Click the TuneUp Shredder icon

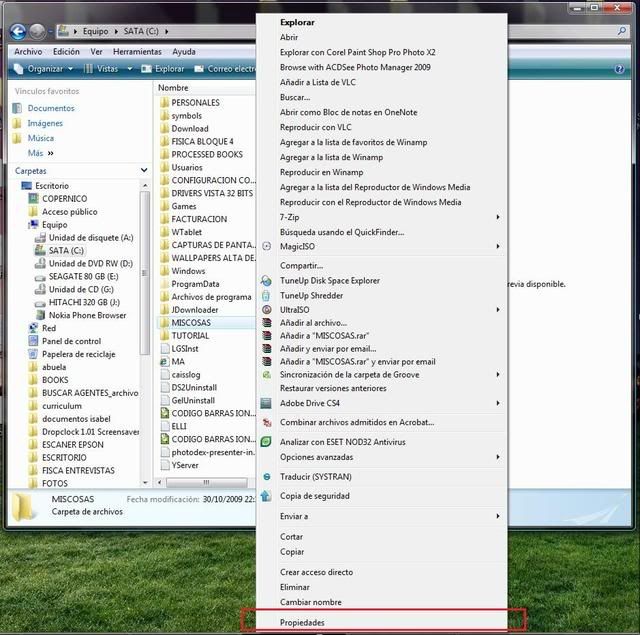point(266,295)
